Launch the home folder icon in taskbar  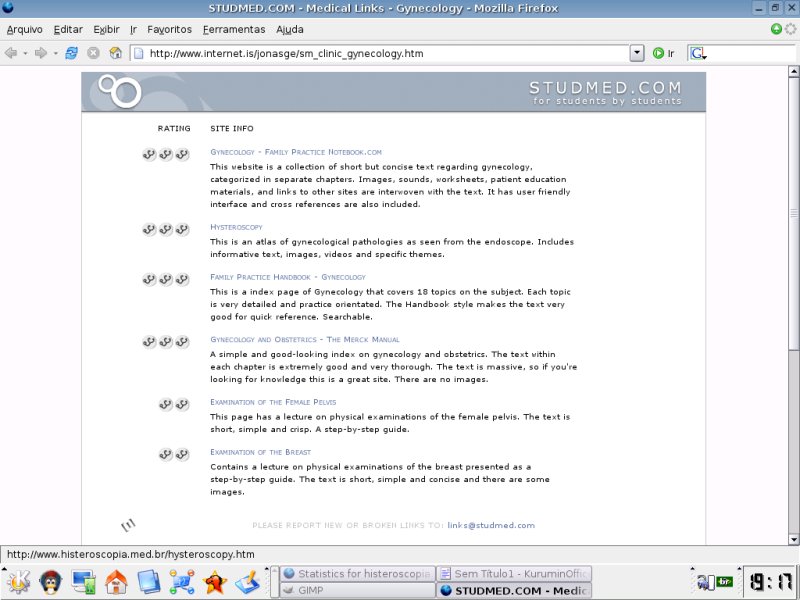click(x=116, y=581)
